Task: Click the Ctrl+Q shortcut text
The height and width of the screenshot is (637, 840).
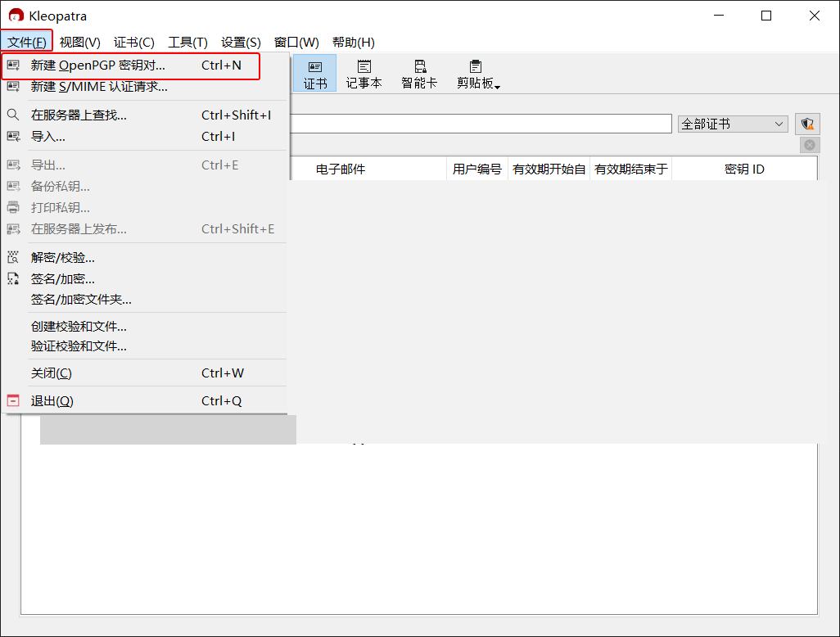Action: coord(221,400)
